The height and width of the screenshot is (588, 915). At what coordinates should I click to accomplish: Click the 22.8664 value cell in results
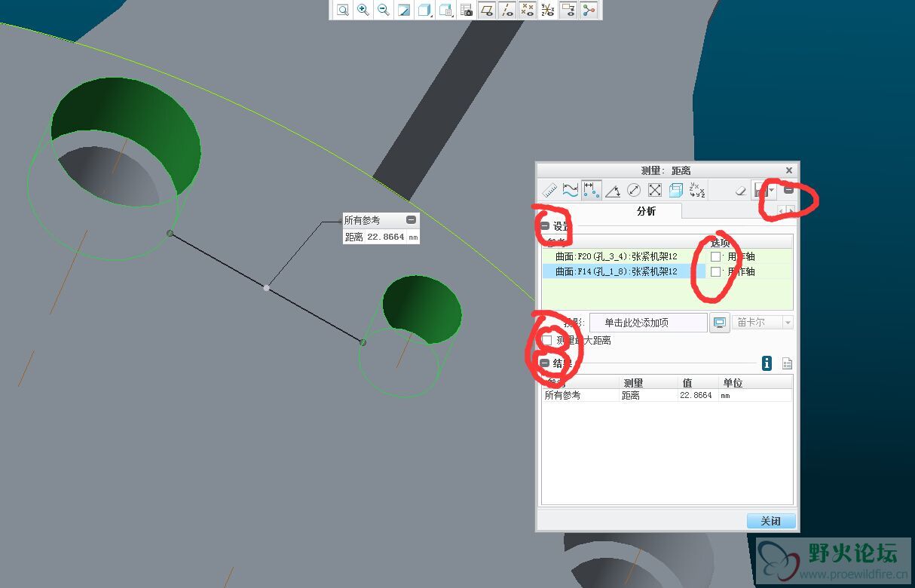click(697, 395)
